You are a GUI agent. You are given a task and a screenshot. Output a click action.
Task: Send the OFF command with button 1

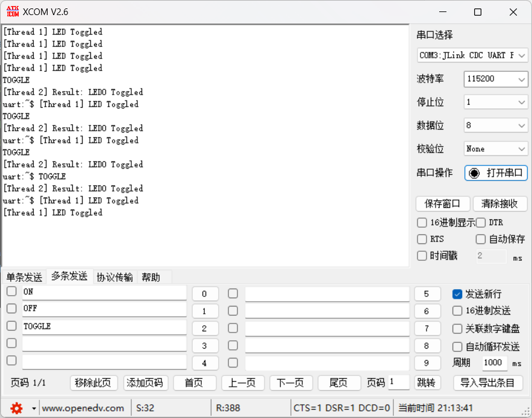pyautogui.click(x=205, y=311)
